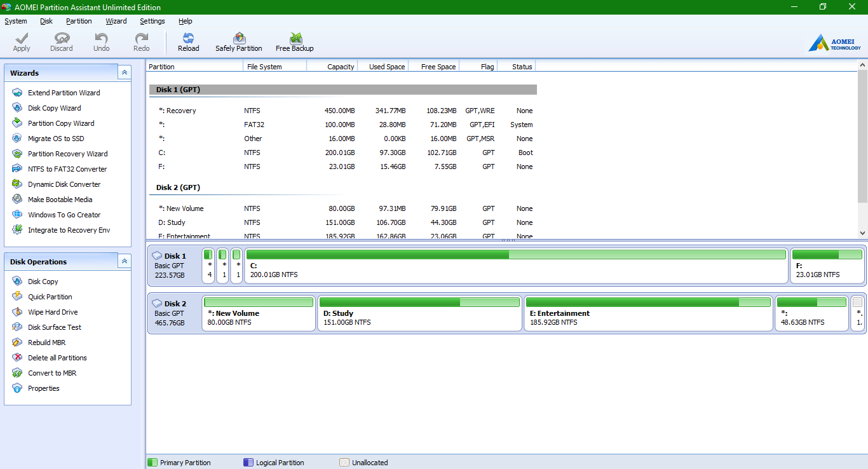
Task: Open the Extend Partition Wizard icon
Action: (x=17, y=93)
